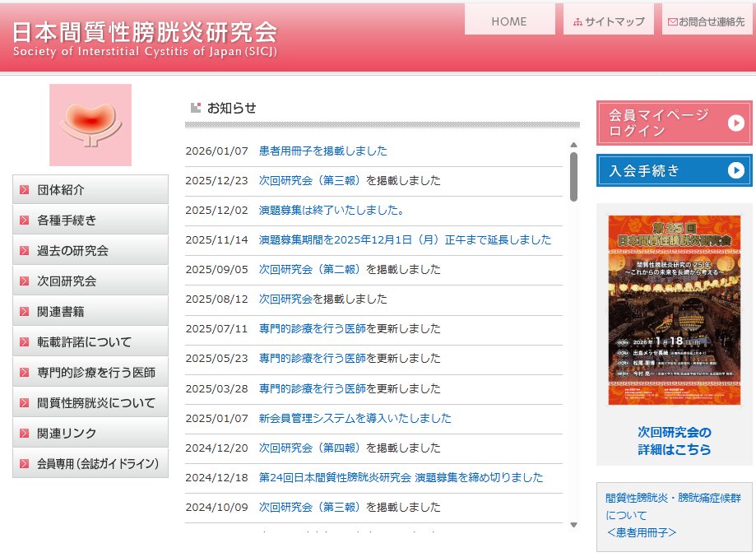Open 次回研究会(第三報) link dated 2025/12/23
Image resolution: width=756 pixels, height=557 pixels.
309,180
